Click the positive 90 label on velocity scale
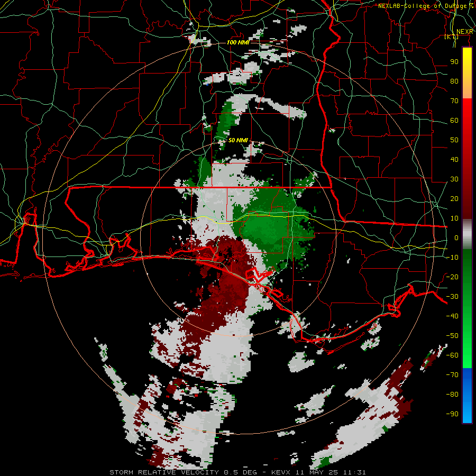 click(454, 62)
